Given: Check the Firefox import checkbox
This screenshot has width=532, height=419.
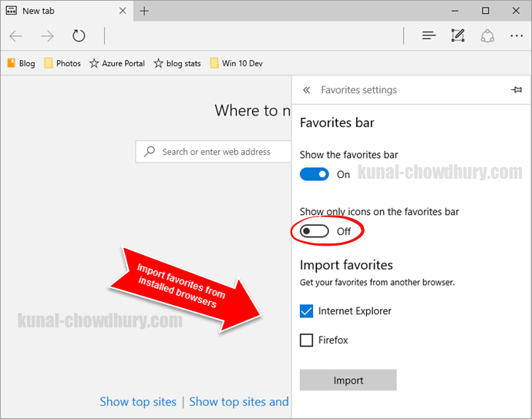Looking at the screenshot, I should click(306, 340).
